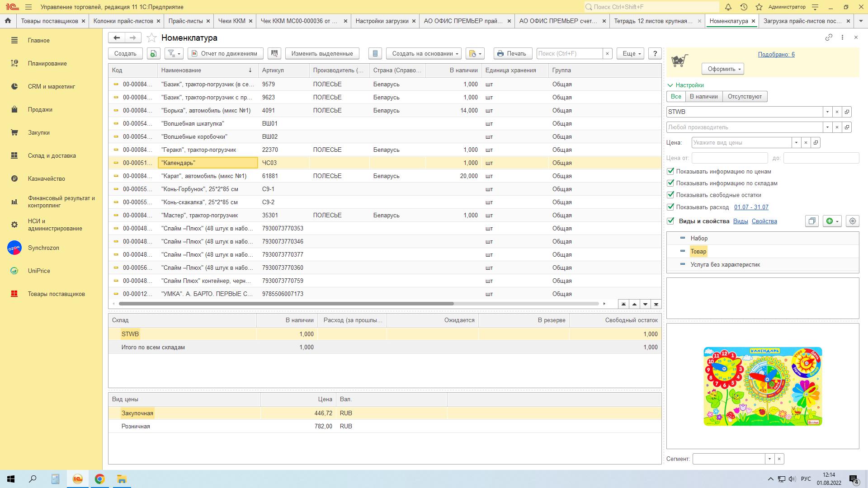Copy the link to this form
The height and width of the screenshot is (488, 868).
[x=829, y=38]
